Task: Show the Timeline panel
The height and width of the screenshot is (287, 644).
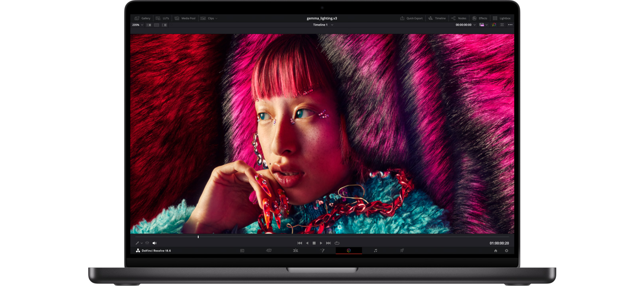Action: coord(437,18)
